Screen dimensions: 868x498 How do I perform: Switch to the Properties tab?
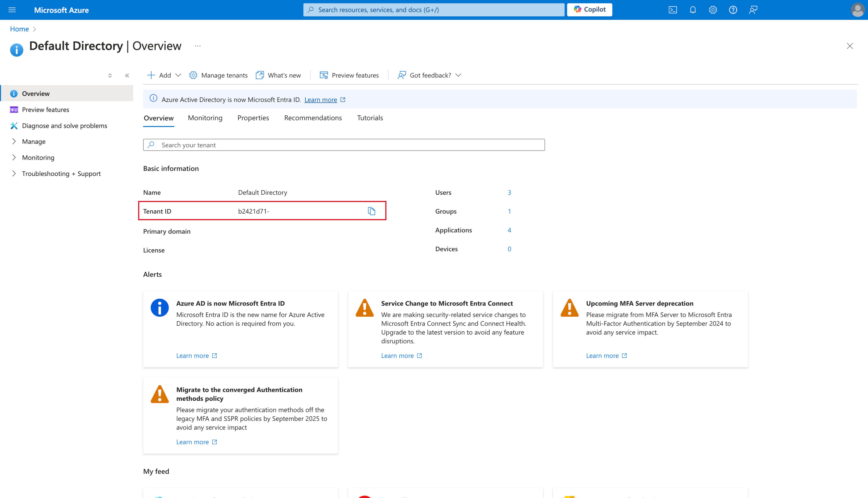pyautogui.click(x=253, y=118)
